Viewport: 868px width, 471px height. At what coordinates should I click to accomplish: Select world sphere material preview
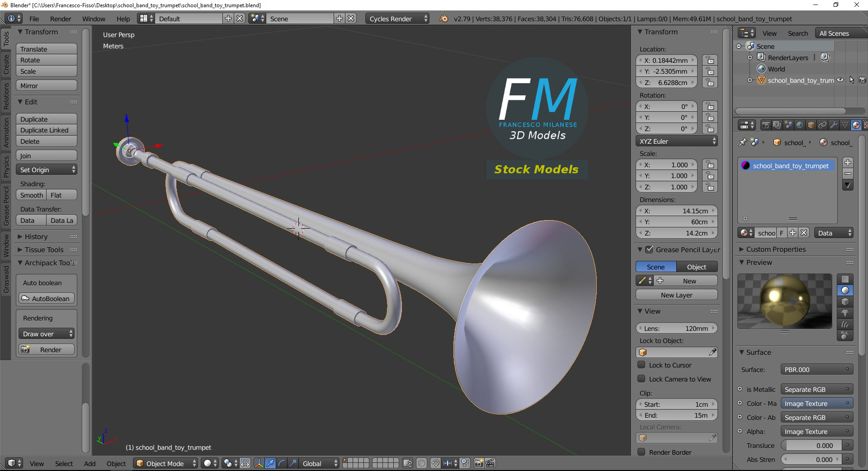coord(845,336)
